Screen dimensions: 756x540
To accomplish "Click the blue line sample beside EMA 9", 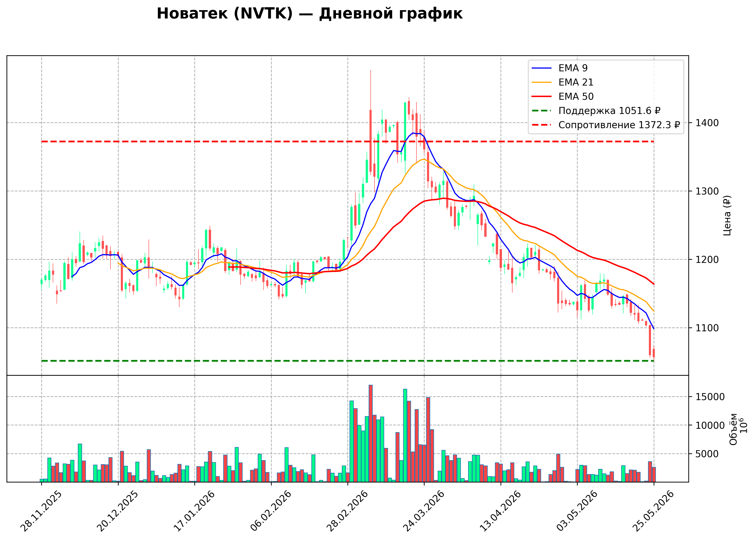I will pyautogui.click(x=541, y=68).
